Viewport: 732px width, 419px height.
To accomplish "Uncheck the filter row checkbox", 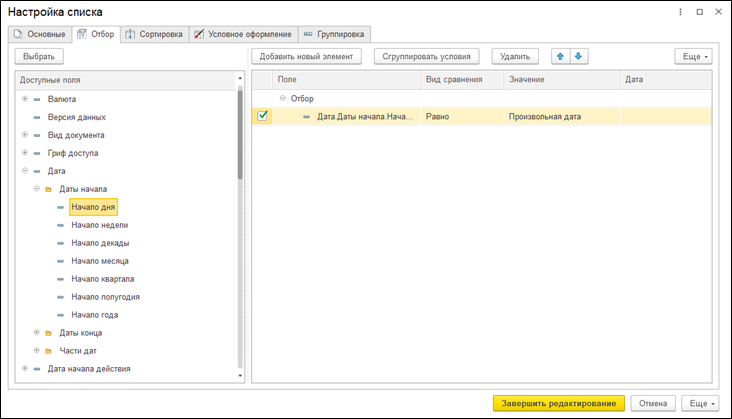I will tap(263, 116).
